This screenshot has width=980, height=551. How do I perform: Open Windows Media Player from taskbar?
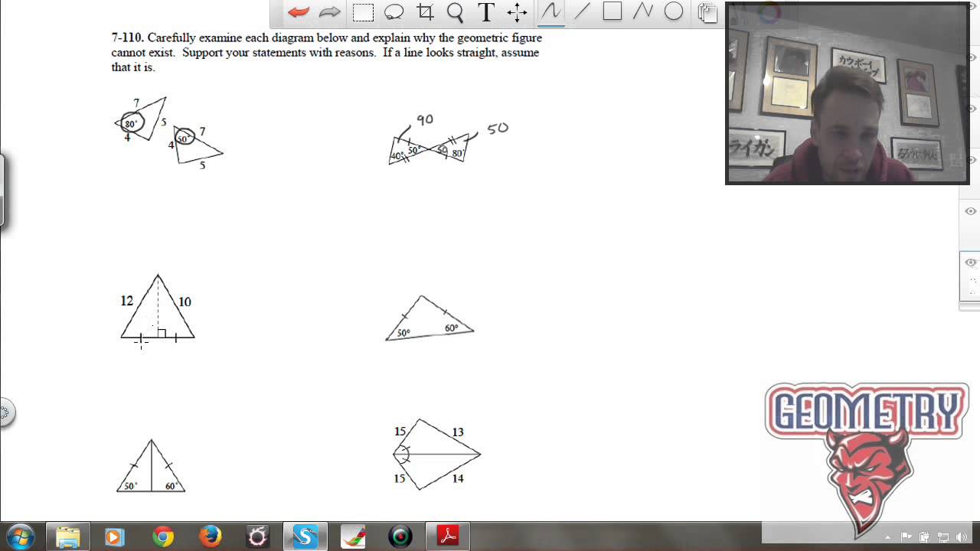[x=114, y=537]
